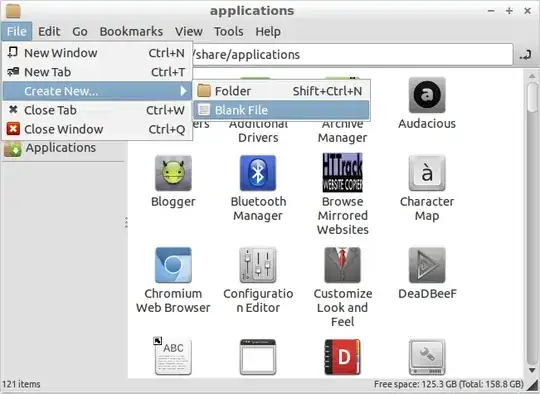Open the Edit menu
The height and width of the screenshot is (394, 540).
(49, 31)
